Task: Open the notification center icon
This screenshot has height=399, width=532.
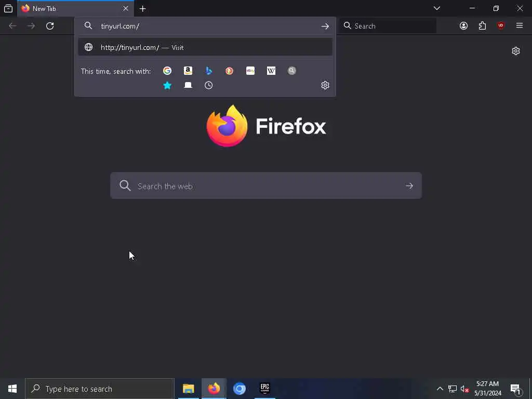Action: 515,389
